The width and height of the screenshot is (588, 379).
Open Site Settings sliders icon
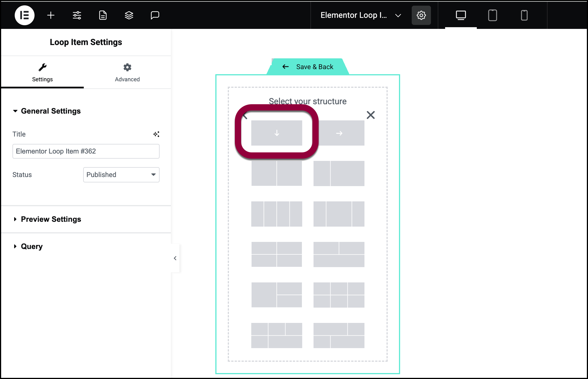[x=77, y=15]
